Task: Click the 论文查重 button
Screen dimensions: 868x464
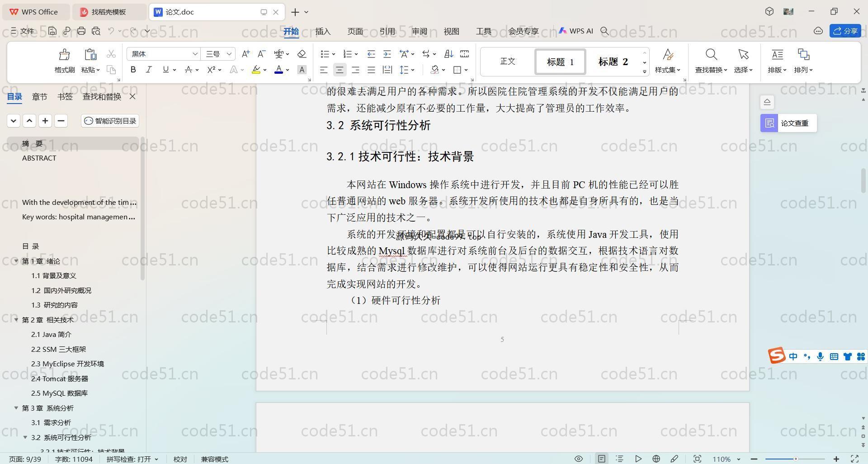Action: 788,123
